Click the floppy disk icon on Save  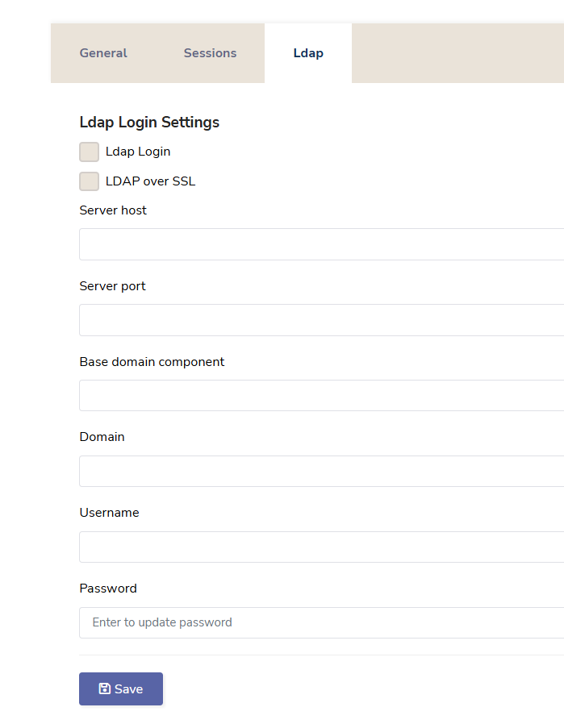point(105,688)
